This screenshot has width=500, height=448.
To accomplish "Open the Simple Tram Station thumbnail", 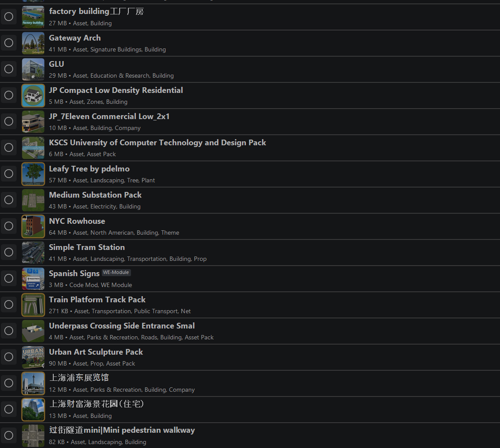I will coord(33,253).
